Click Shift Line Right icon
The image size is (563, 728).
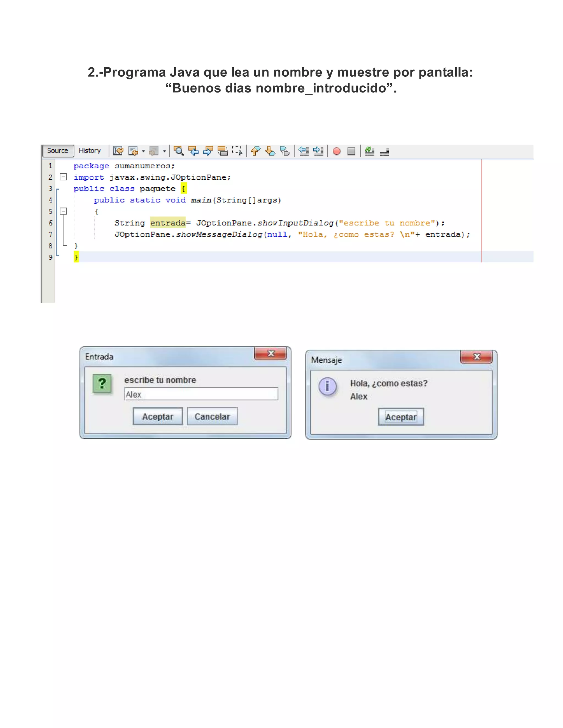pyautogui.click(x=318, y=151)
